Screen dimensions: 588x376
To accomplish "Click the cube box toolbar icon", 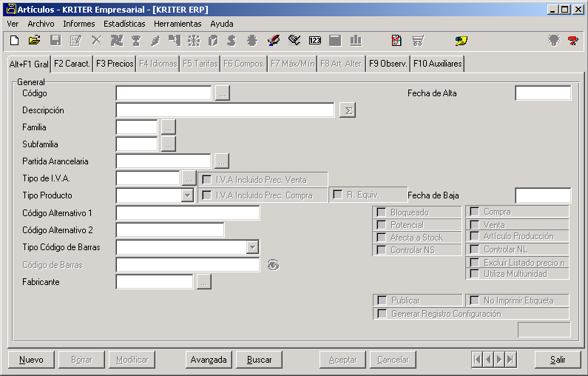I will click(213, 40).
